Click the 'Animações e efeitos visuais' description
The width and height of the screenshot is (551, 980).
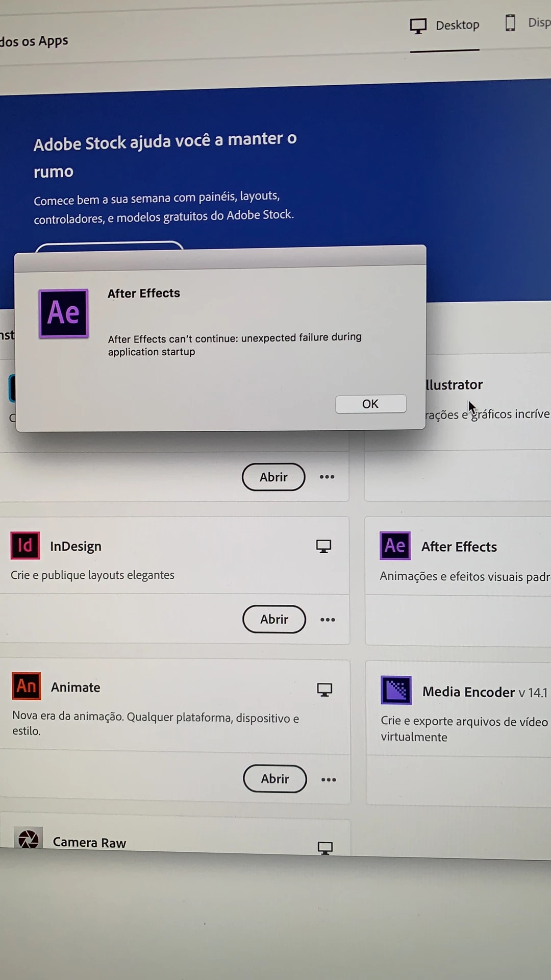[x=465, y=576]
